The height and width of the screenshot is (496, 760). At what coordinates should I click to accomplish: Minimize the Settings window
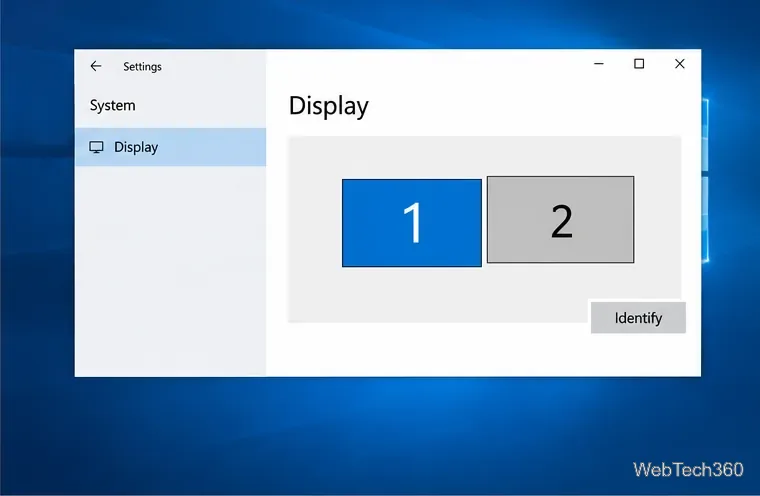pos(599,64)
